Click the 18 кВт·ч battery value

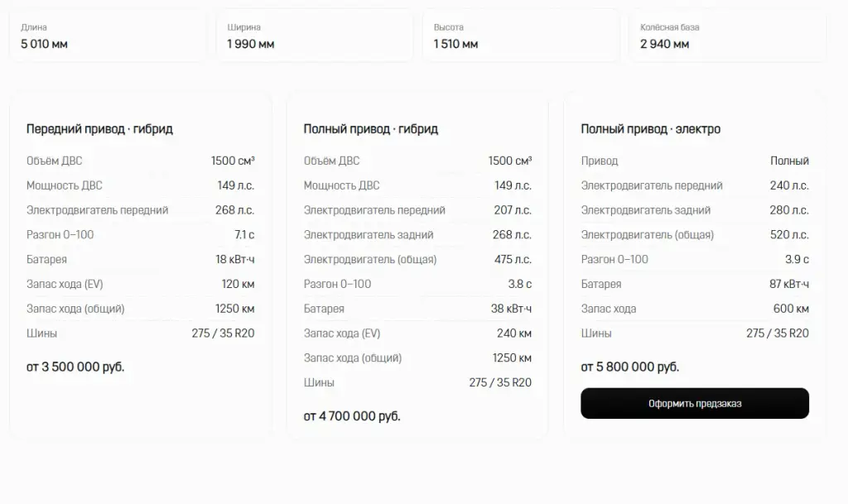point(234,259)
